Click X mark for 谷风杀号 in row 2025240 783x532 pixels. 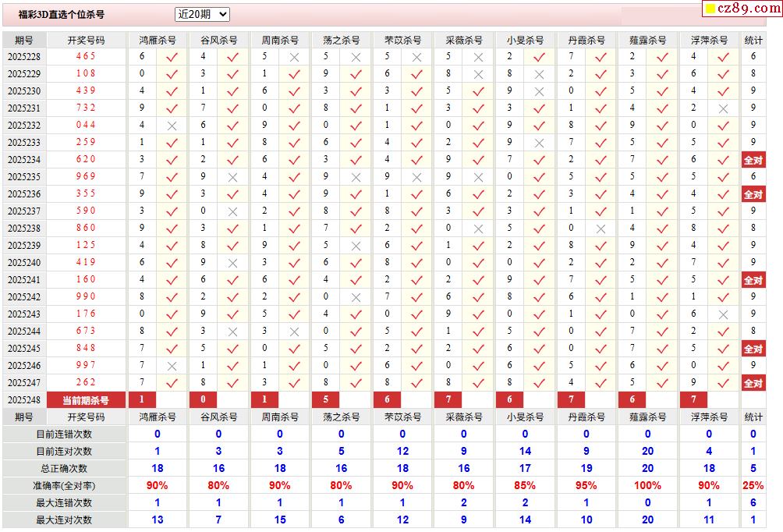(232, 263)
